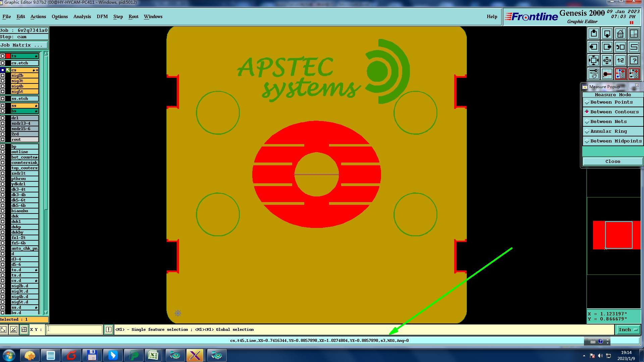The height and width of the screenshot is (362, 644).
Task: Open the wrench and palette tools icon
Action: click(x=594, y=74)
